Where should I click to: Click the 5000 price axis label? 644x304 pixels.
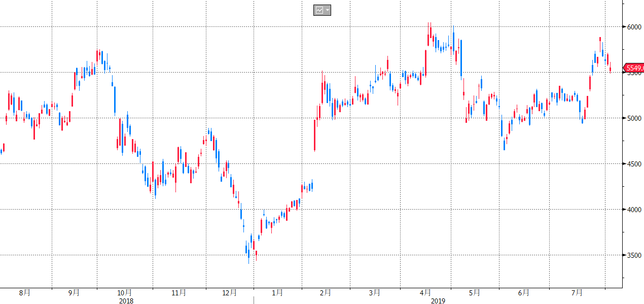634,118
